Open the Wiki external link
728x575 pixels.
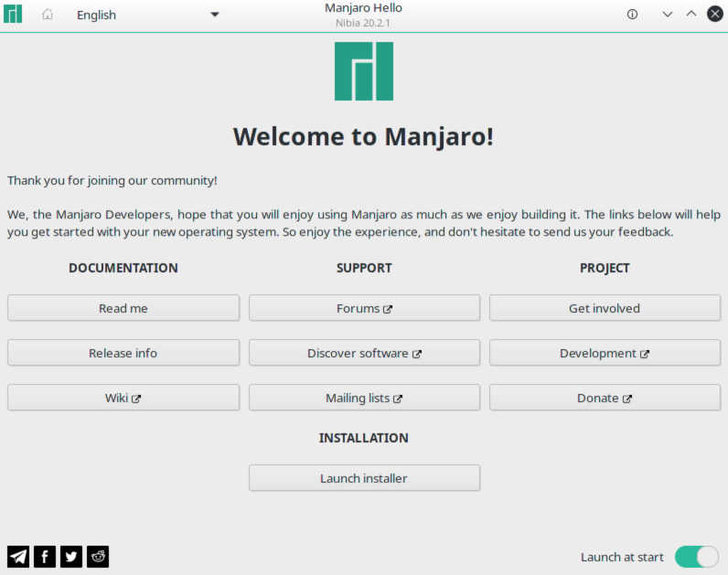point(123,398)
